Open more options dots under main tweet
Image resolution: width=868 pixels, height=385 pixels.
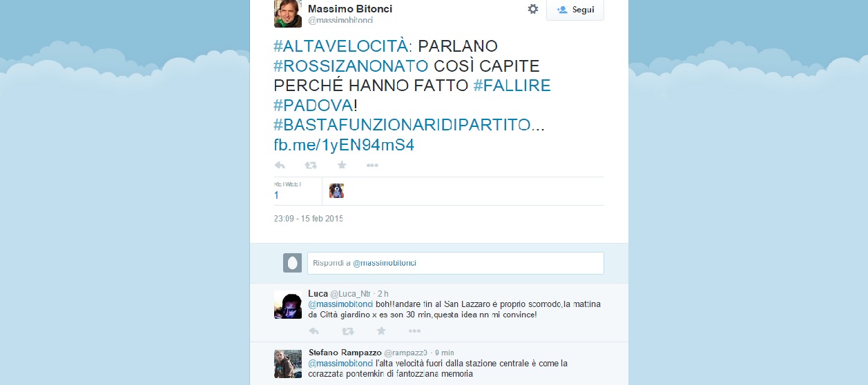coord(372,166)
